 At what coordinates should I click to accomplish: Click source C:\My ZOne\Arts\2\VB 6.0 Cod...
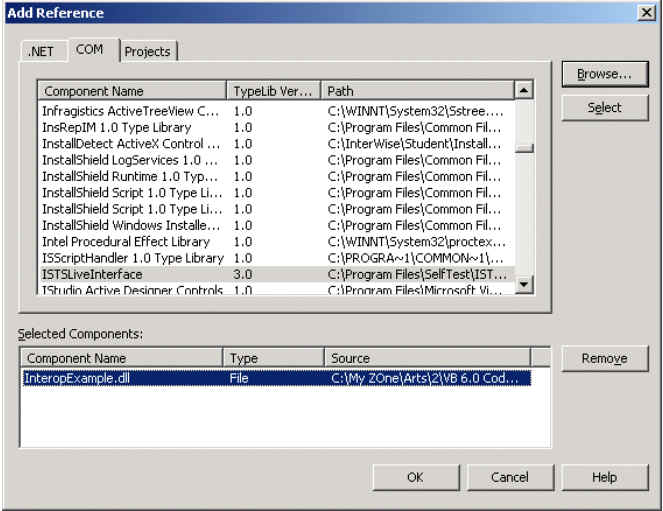tap(425, 378)
